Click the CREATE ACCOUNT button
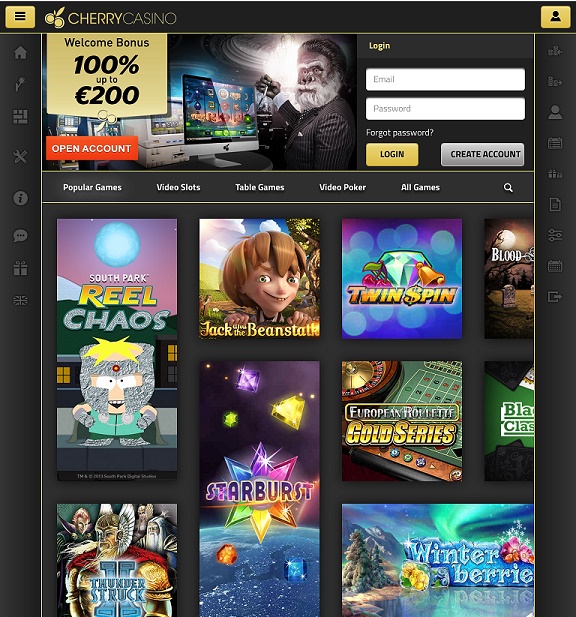576x617 pixels. [482, 154]
